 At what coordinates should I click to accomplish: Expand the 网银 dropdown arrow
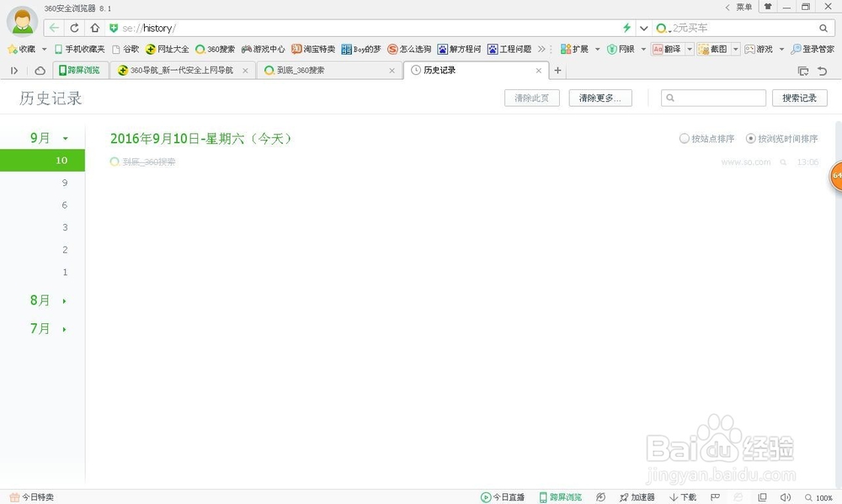643,50
